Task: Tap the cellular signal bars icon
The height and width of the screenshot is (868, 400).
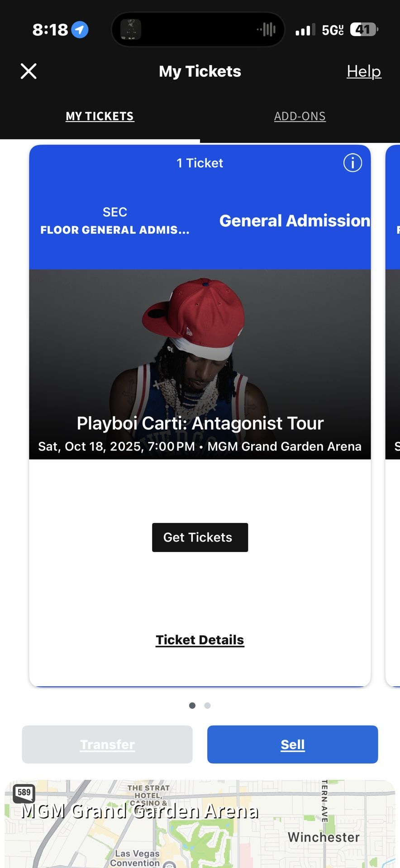Action: pyautogui.click(x=305, y=30)
